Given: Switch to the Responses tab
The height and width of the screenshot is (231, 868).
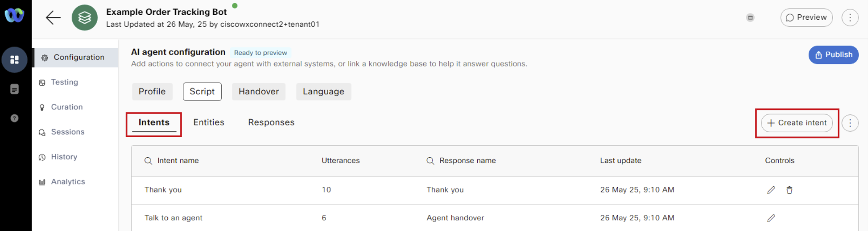Looking at the screenshot, I should tap(271, 122).
